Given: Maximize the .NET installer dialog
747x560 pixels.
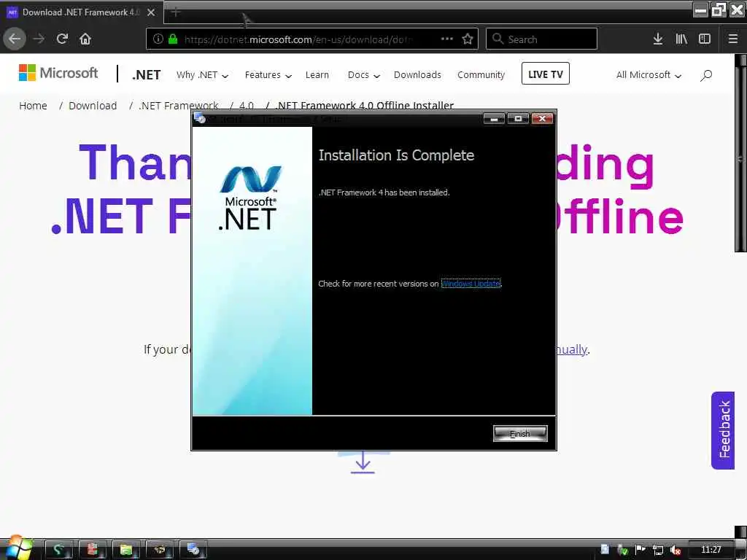Looking at the screenshot, I should click(518, 119).
